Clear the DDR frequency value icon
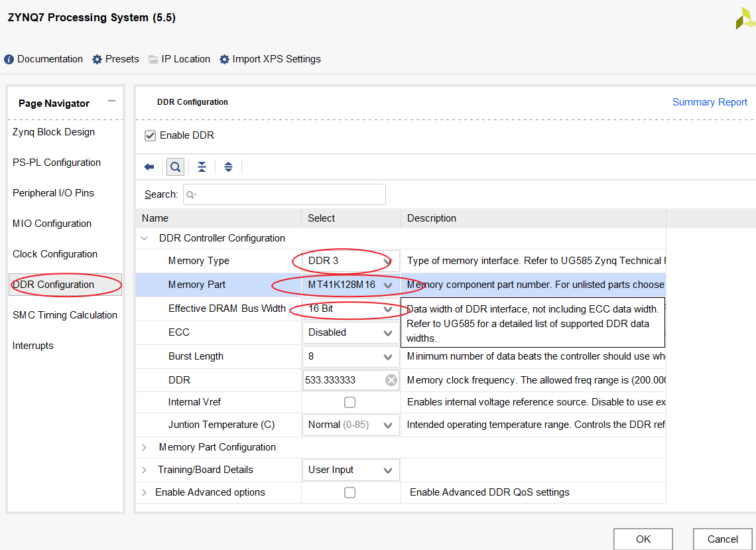 (x=391, y=380)
